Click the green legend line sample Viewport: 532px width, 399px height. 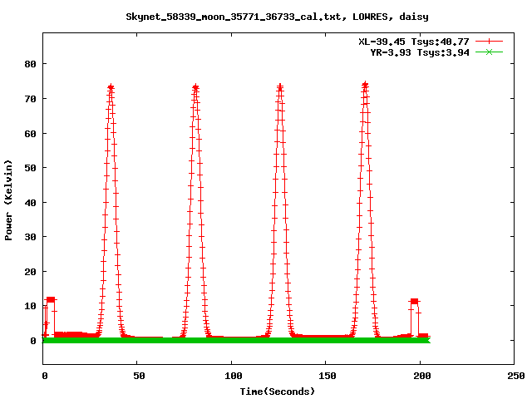pos(489,52)
